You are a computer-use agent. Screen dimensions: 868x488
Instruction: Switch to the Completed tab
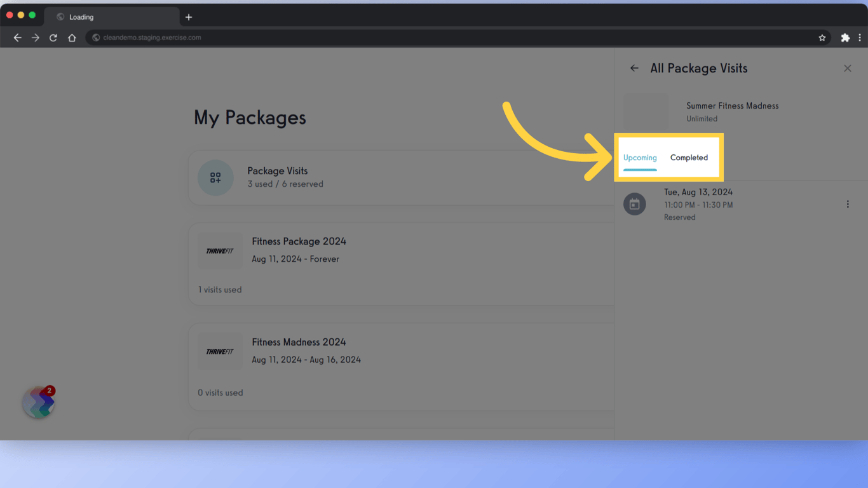coord(689,158)
